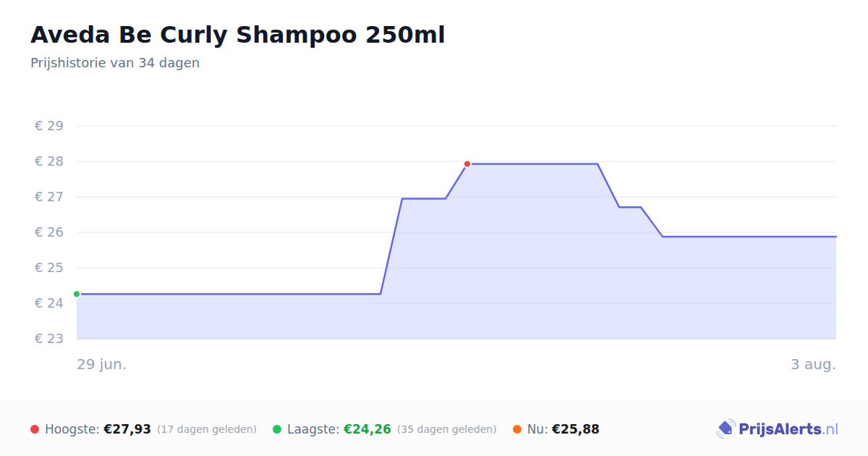Click the Aveda Be Curly Shampoo title
868x456 pixels.
point(238,35)
